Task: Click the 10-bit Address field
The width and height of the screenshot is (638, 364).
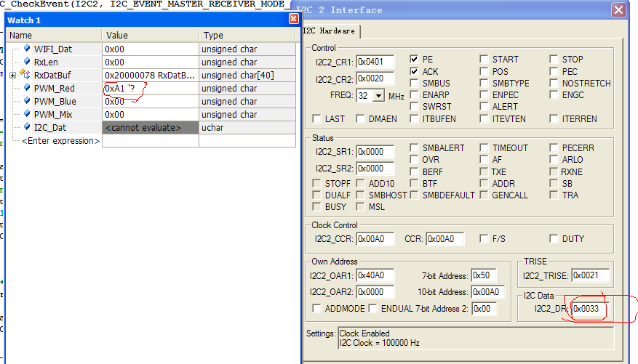Action: click(488, 292)
